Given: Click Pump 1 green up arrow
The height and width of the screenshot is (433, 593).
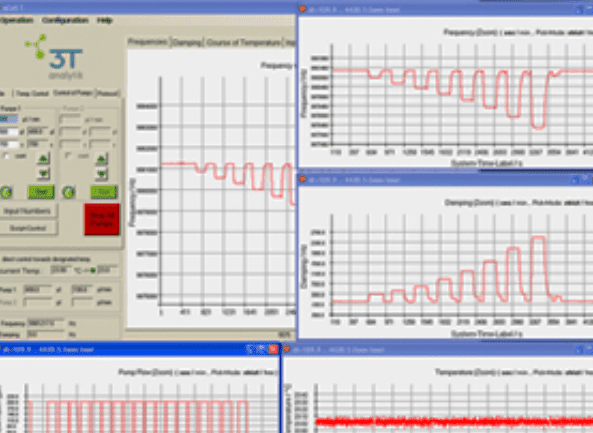Looking at the screenshot, I should point(44,159).
